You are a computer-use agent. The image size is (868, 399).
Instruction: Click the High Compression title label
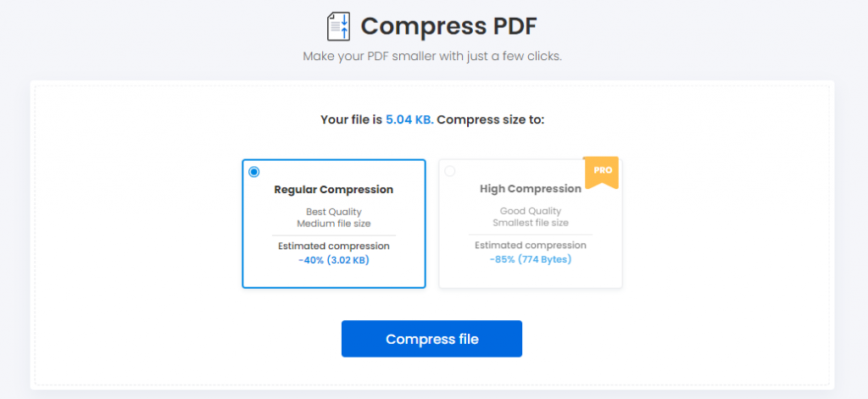pyautogui.click(x=530, y=190)
